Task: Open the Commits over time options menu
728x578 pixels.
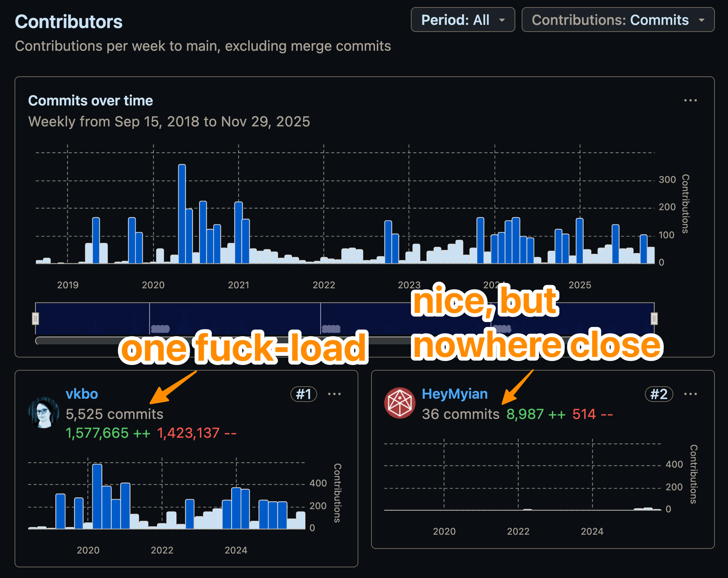Action: [690, 100]
